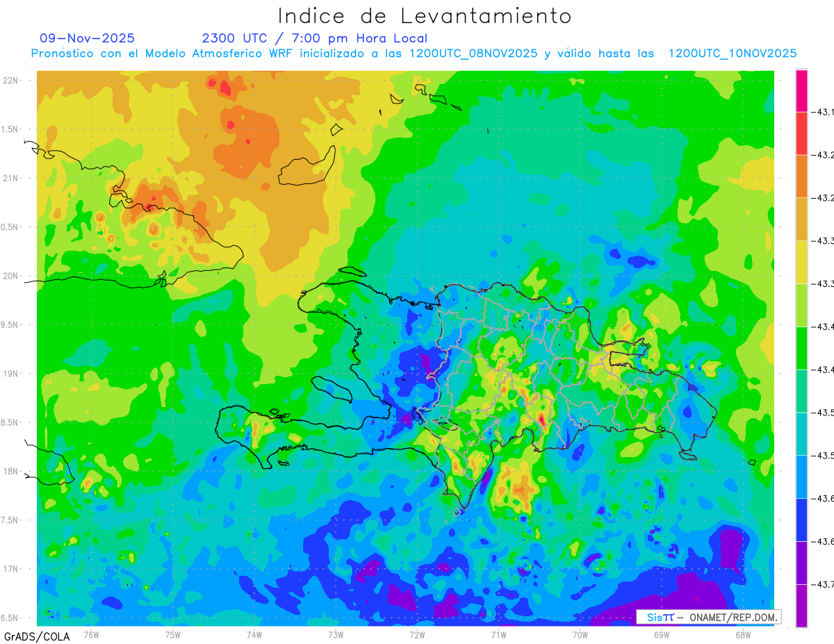Click the "75W" longitude label
Viewport: 834px width, 644px height.
click(x=172, y=634)
